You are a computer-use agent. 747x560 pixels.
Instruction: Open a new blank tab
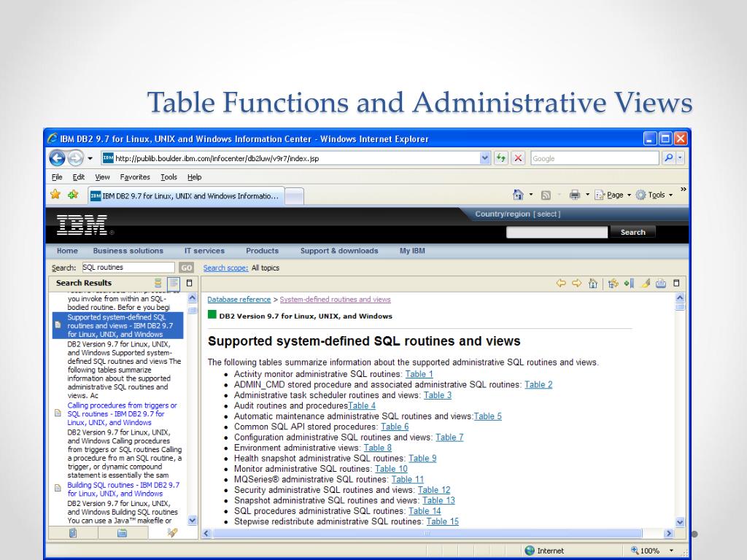(x=295, y=196)
